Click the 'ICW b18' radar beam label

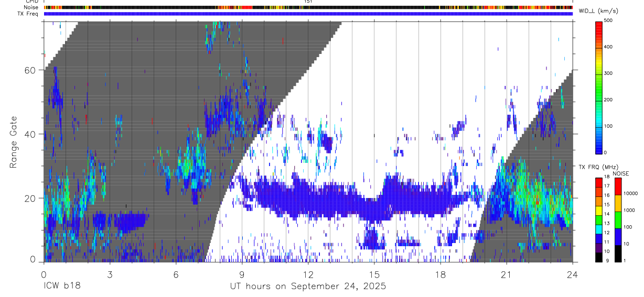tap(62, 286)
